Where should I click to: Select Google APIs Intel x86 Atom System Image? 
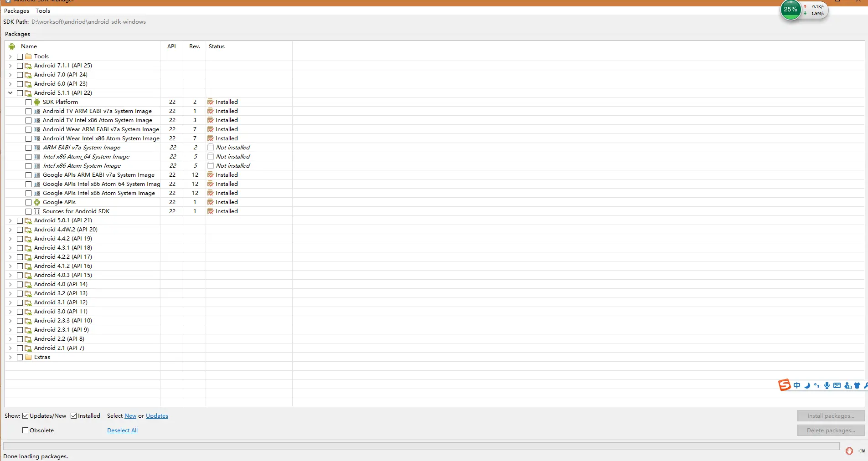point(99,193)
